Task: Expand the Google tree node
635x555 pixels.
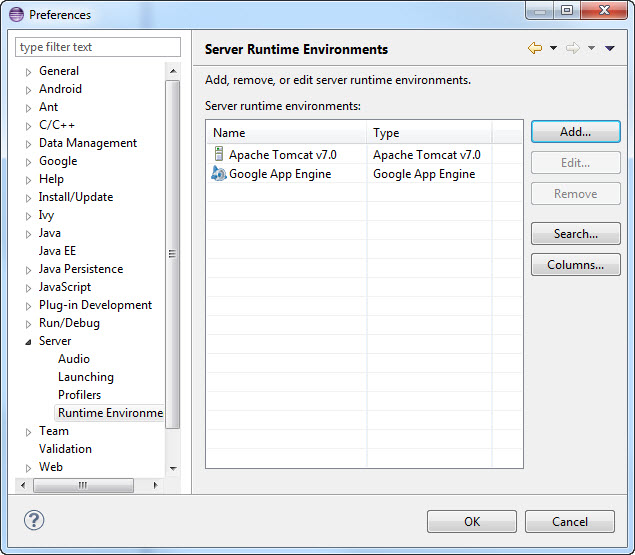Action: click(x=28, y=162)
